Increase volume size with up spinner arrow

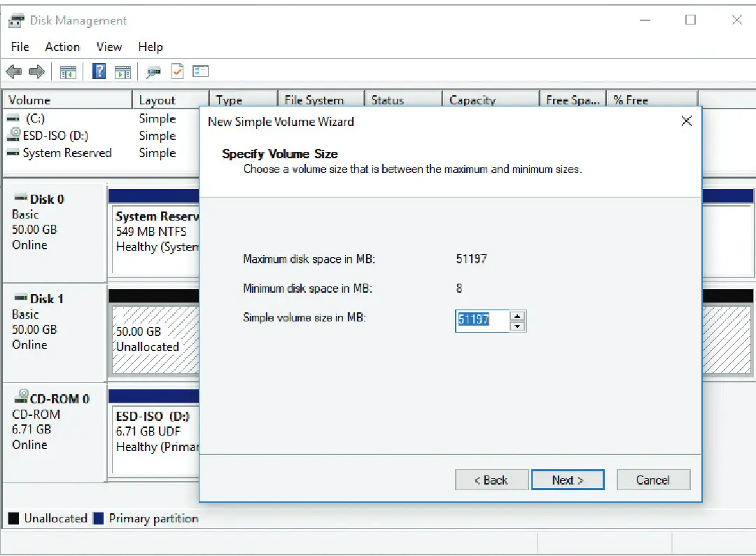pyautogui.click(x=517, y=316)
